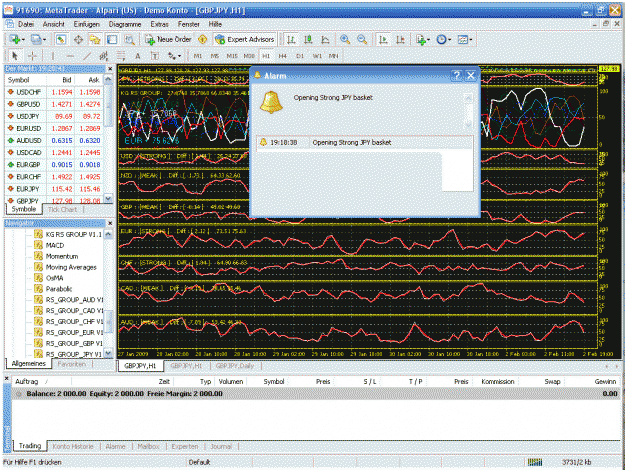Toggle the Navigator panel toolbar icon

pyautogui.click(x=95, y=39)
